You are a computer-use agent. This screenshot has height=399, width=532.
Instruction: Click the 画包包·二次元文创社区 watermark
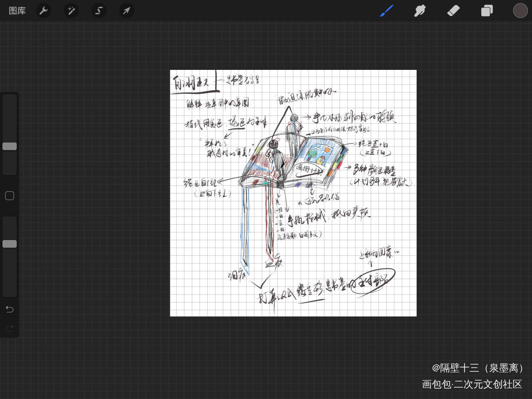click(x=472, y=384)
